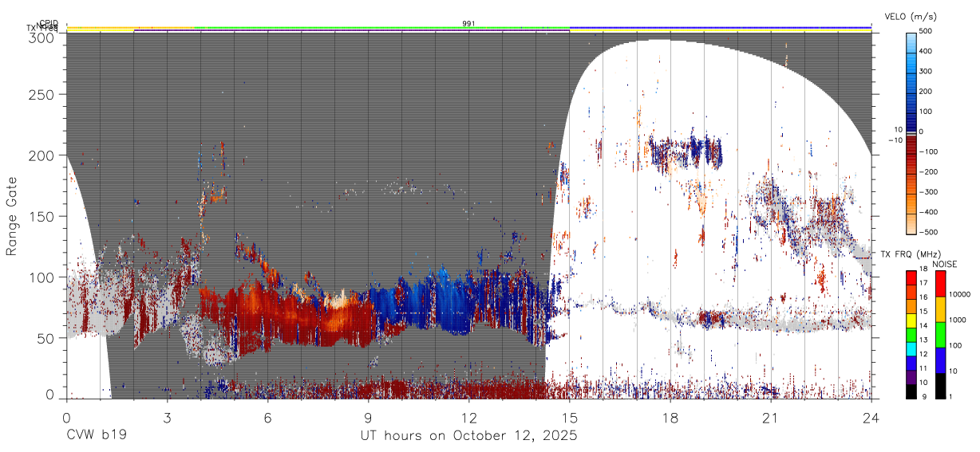Click the 11 MHz label on TX FRQ scale
Image resolution: width=980 pixels, height=452 pixels.
pyautogui.click(x=925, y=369)
